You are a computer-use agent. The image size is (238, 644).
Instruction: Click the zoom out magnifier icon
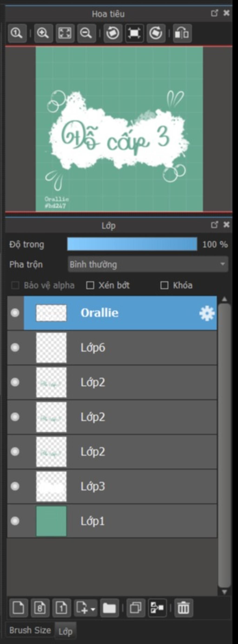pyautogui.click(x=86, y=33)
